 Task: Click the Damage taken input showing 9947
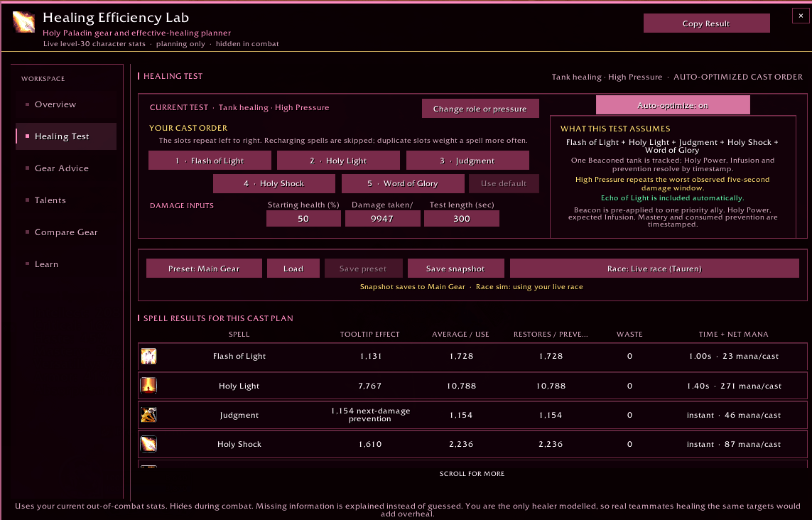pyautogui.click(x=383, y=219)
